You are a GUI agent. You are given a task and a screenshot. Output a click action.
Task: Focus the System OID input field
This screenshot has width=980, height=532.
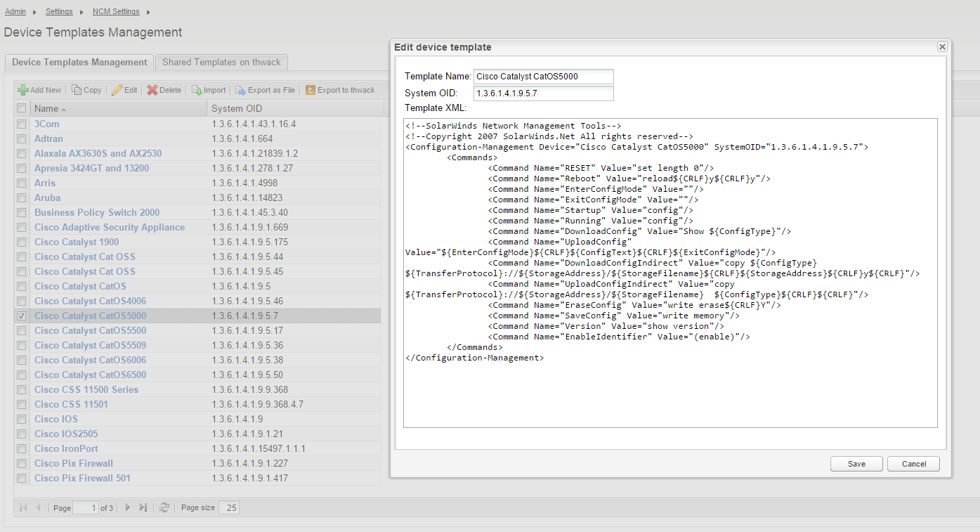pyautogui.click(x=543, y=93)
